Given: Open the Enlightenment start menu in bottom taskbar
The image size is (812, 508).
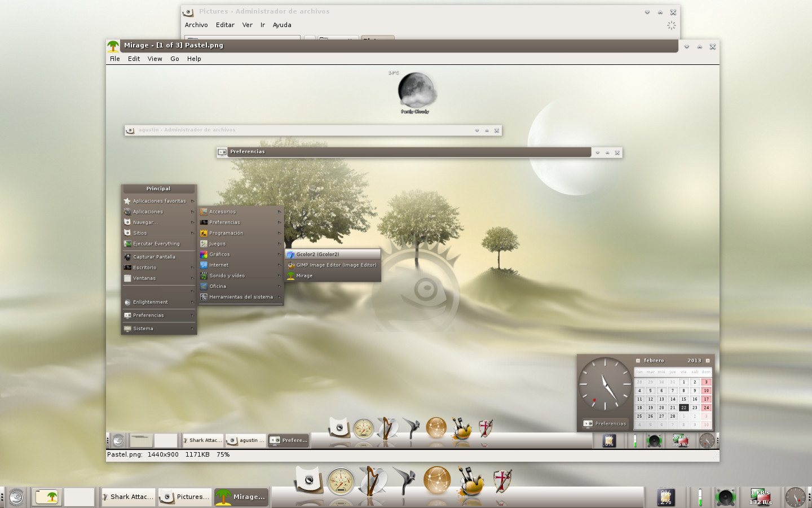Looking at the screenshot, I should 16,497.
